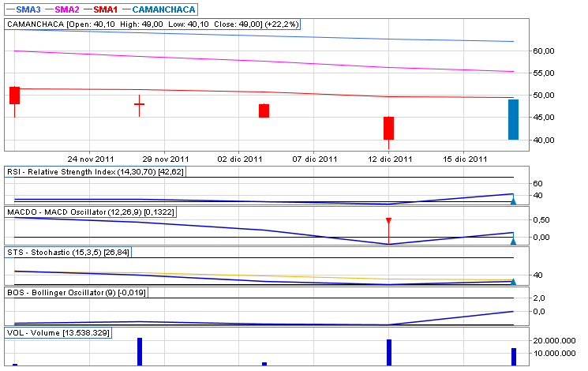Open the STS - Stochastic panel label

tap(69, 252)
